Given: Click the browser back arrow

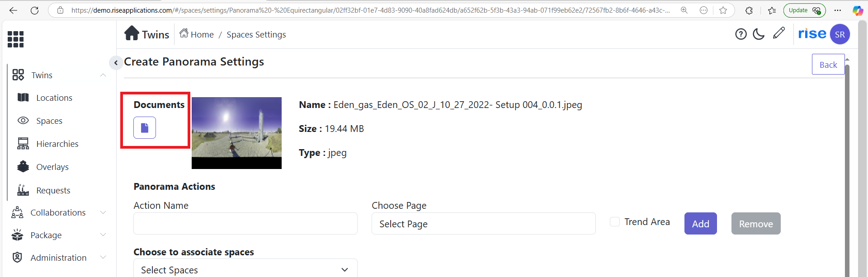Looking at the screenshot, I should 13,10.
